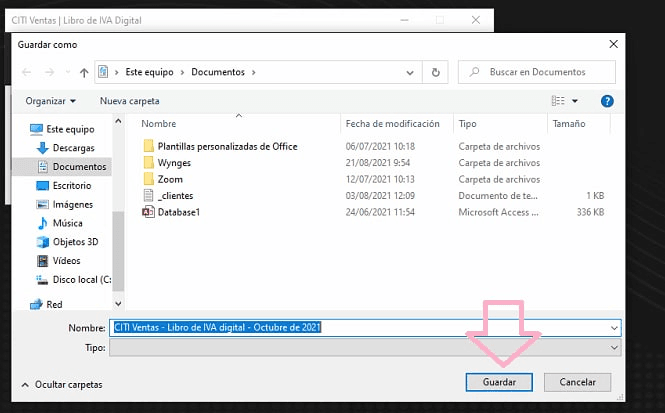
Task: Open Plantillas personalizadas de Office folder
Action: pos(228,146)
